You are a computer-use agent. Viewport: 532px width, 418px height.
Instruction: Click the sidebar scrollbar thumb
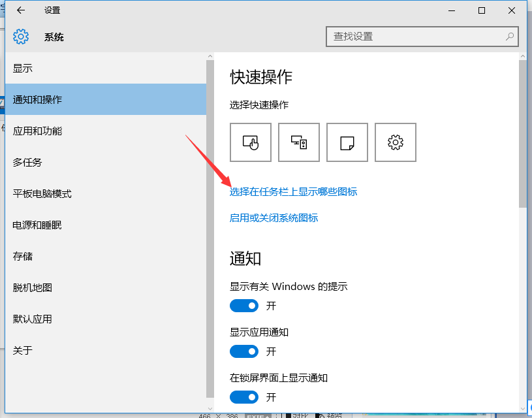tap(210, 229)
